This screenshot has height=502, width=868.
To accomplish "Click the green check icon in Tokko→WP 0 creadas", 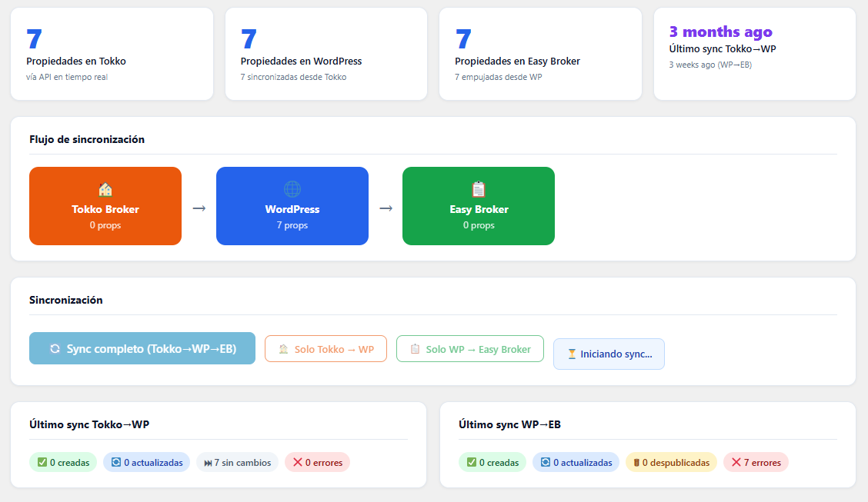I will pos(42,462).
